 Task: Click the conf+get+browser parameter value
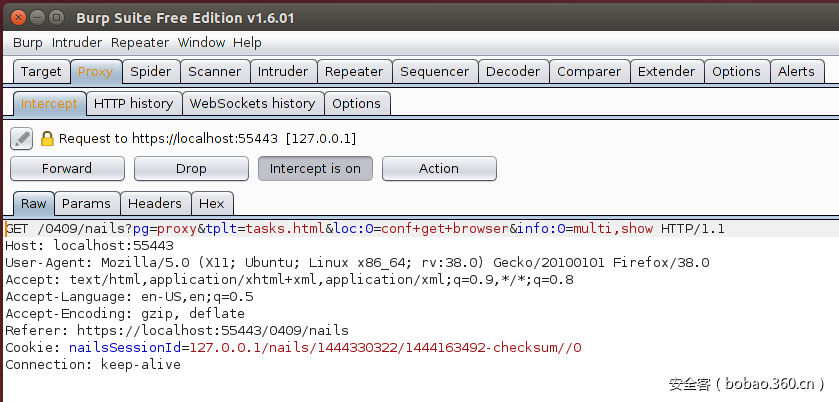pyautogui.click(x=445, y=229)
